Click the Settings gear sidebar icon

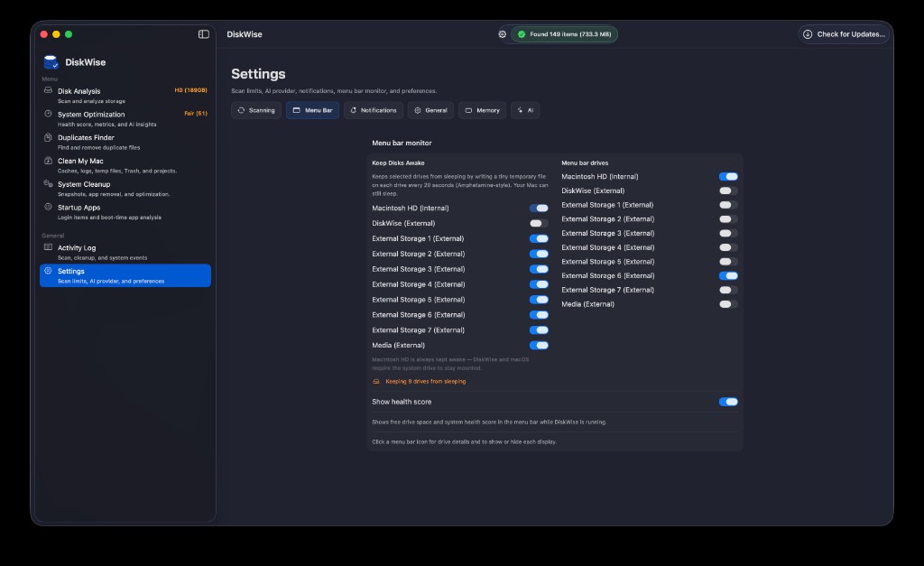[48, 270]
